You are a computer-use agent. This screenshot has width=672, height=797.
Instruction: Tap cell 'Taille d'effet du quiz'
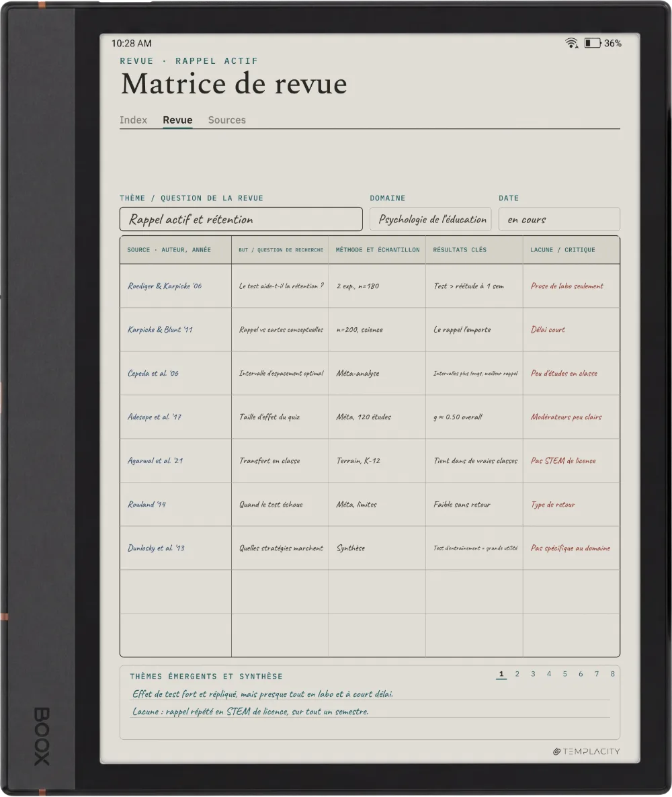[x=280, y=417]
